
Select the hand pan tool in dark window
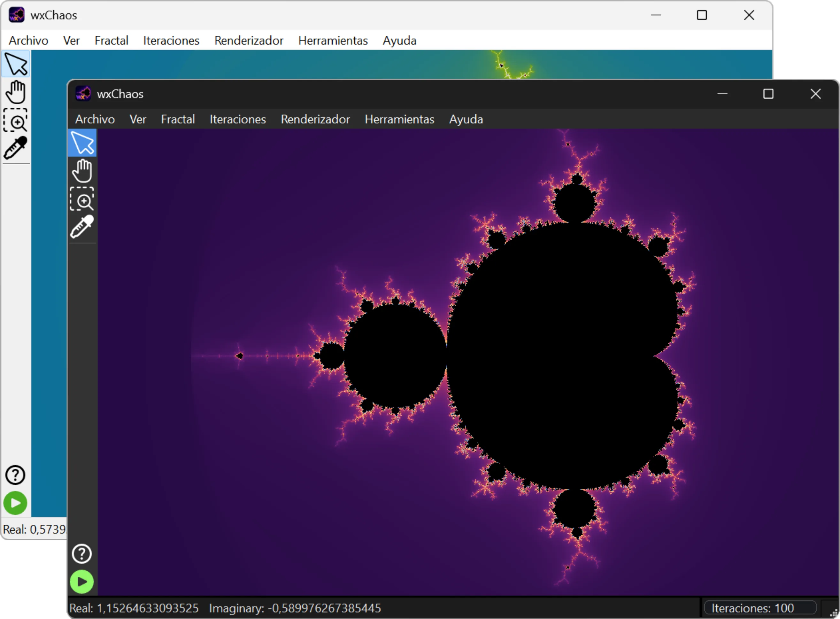[82, 171]
